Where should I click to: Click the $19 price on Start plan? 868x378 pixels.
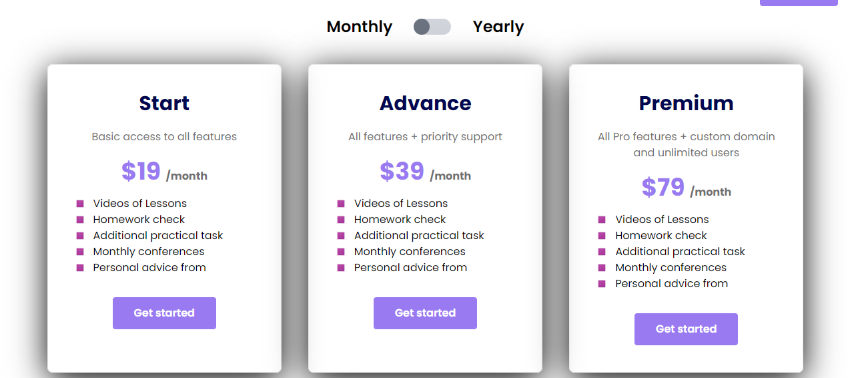point(141,172)
